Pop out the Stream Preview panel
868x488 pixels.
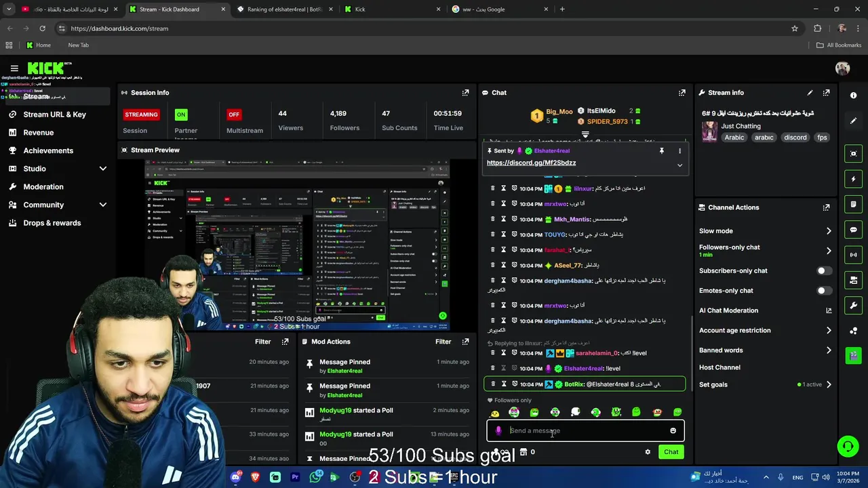[x=465, y=150]
